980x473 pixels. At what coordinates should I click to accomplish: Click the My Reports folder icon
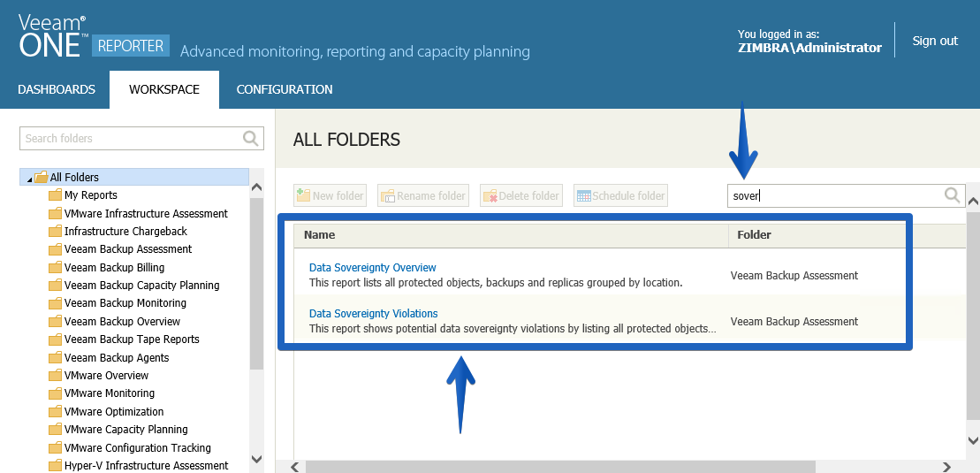(55, 195)
